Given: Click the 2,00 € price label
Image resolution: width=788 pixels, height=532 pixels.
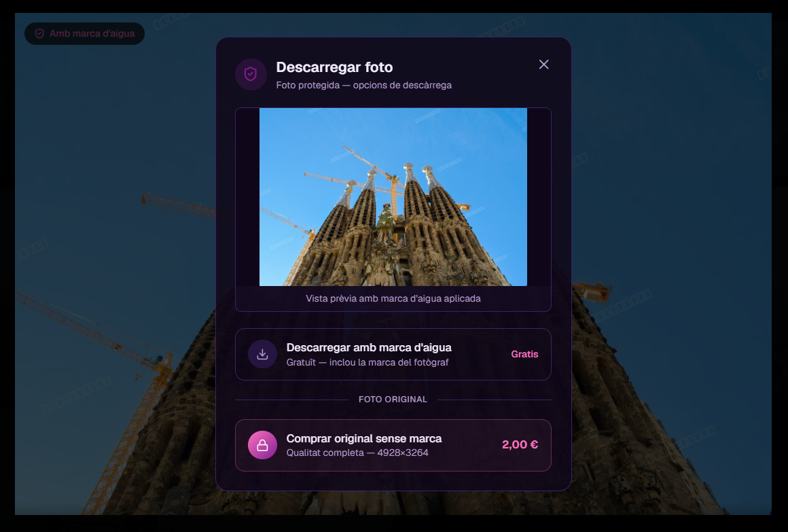Looking at the screenshot, I should pyautogui.click(x=520, y=444).
